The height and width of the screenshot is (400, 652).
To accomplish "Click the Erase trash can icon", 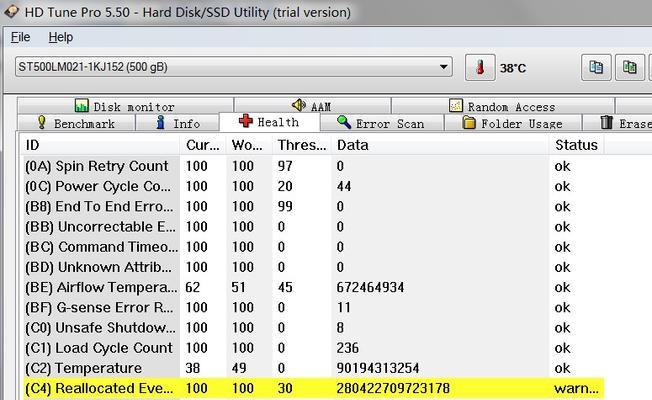I will click(x=607, y=122).
